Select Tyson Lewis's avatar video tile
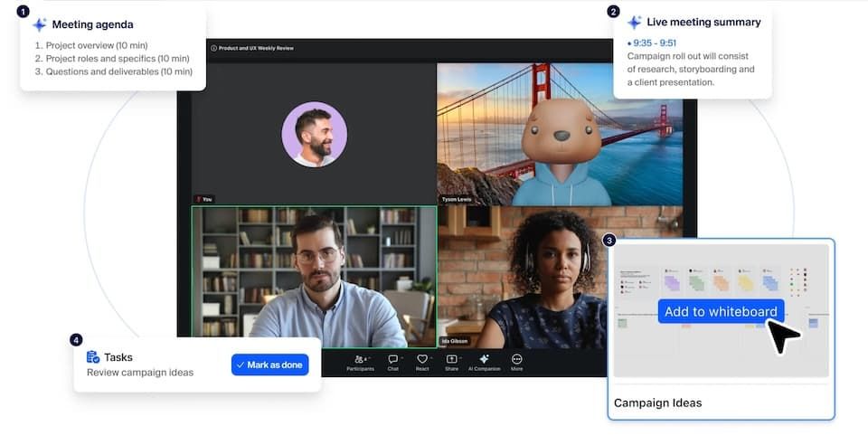Image resolution: width=868 pixels, height=445 pixels. click(x=560, y=134)
